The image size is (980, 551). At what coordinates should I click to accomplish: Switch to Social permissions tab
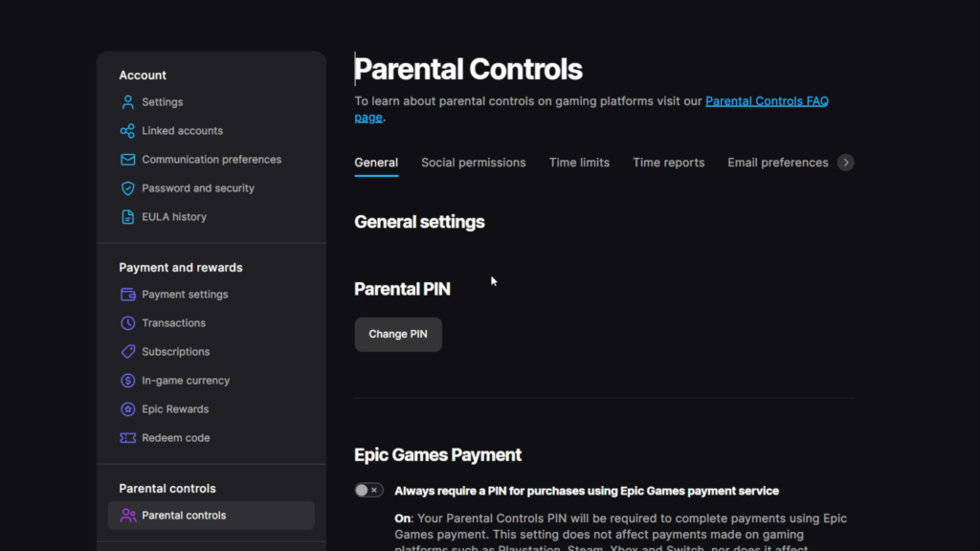pos(473,163)
